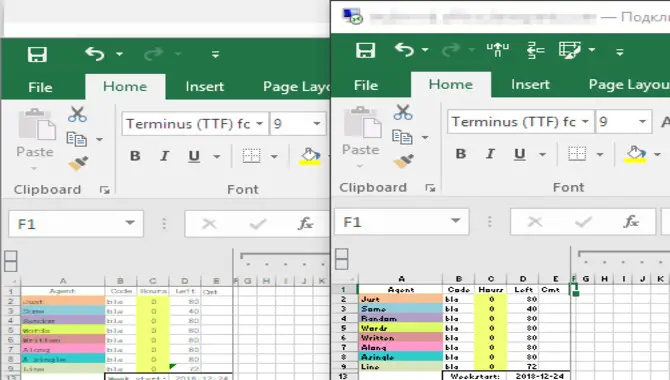Screen dimensions: 670x380
Task: Click Undo arrow in right Excel window
Action: tap(404, 50)
